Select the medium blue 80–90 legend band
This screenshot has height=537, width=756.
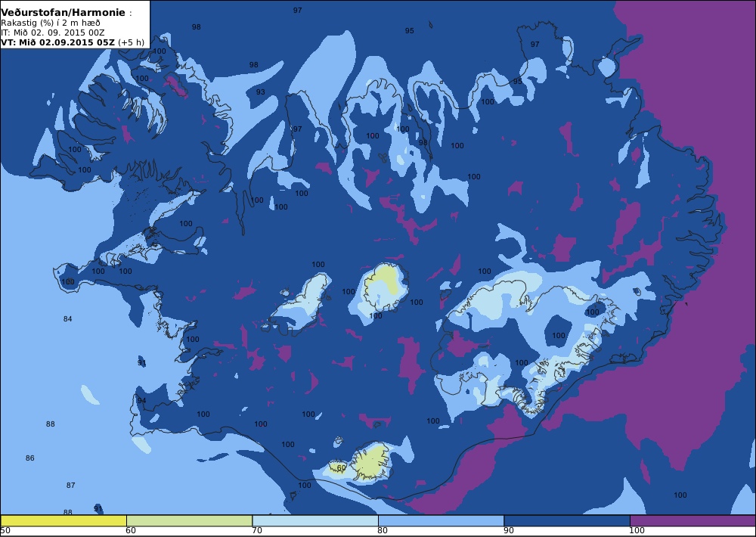point(441,520)
